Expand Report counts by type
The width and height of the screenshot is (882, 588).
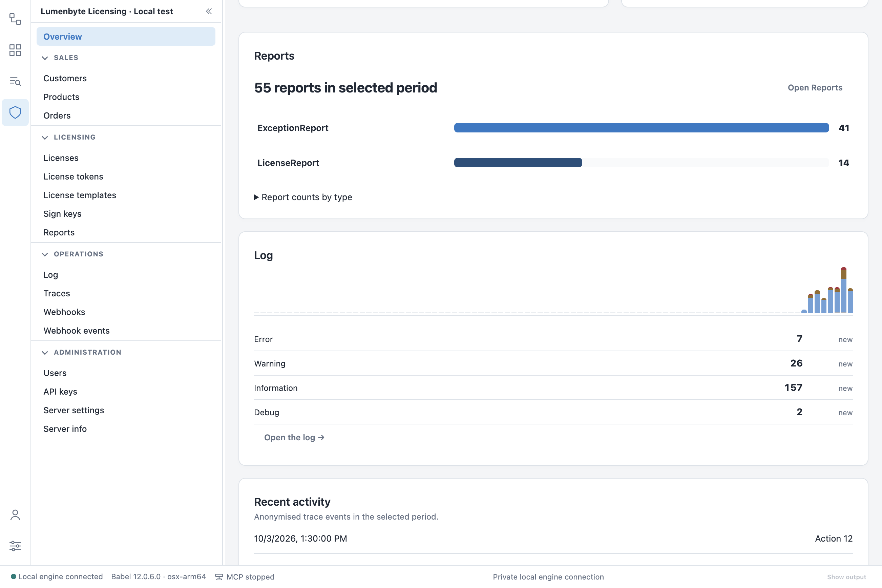pos(303,197)
